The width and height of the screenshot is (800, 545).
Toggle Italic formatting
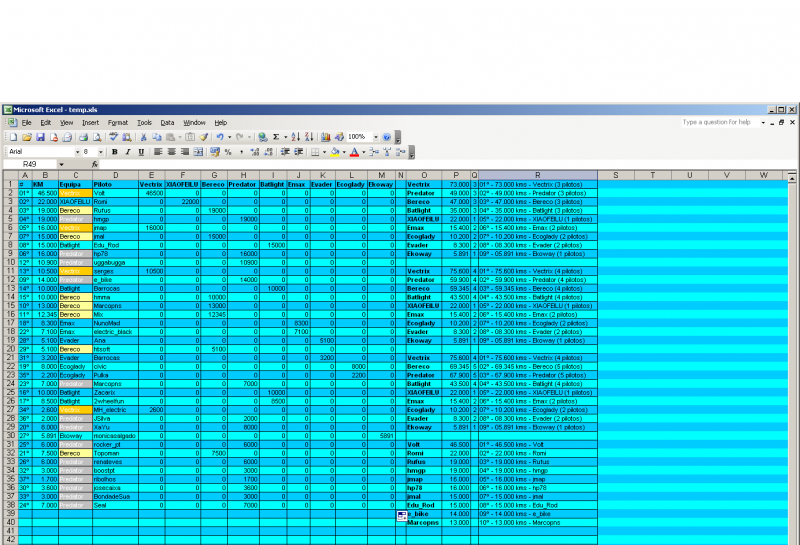128,152
